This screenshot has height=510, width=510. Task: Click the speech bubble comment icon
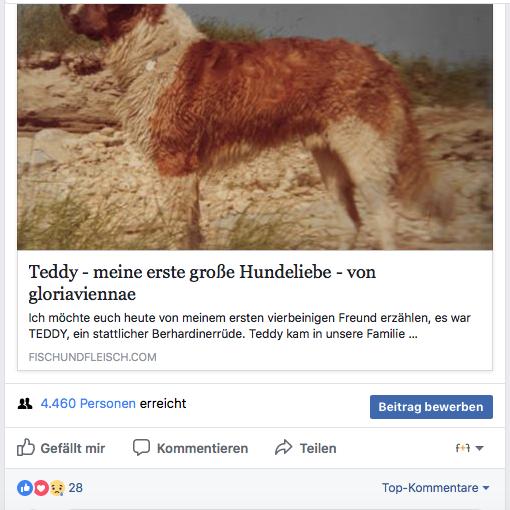[141, 447]
